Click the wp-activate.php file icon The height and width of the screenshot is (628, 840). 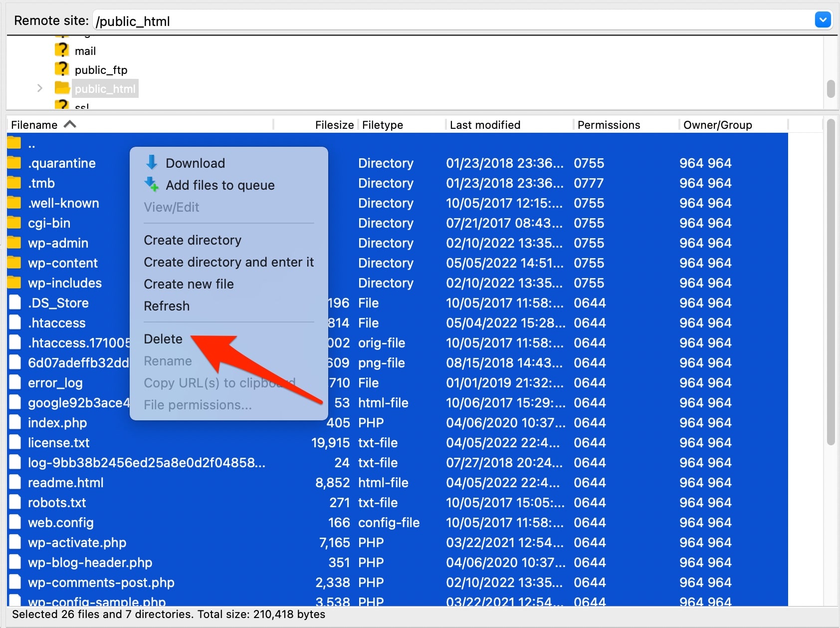pos(15,542)
